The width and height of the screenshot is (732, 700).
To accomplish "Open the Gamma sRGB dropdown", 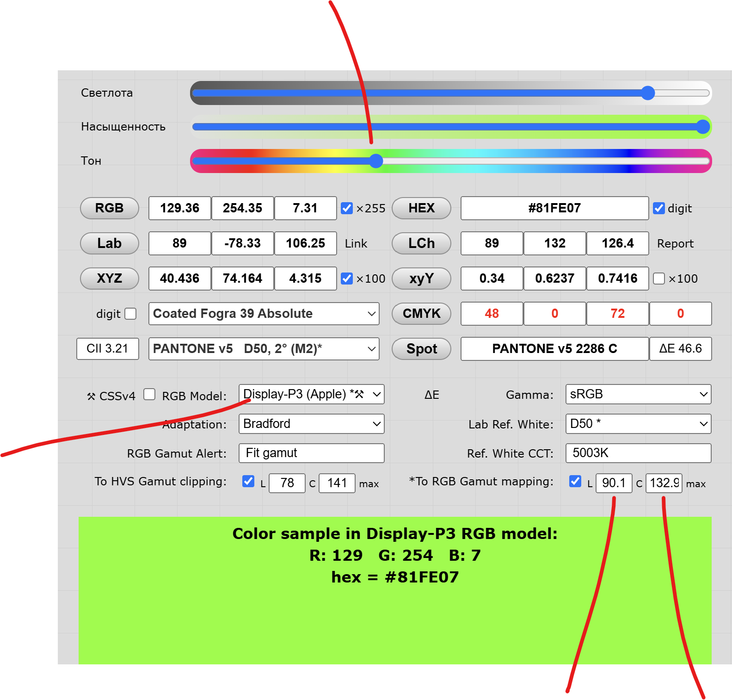I will (x=638, y=395).
